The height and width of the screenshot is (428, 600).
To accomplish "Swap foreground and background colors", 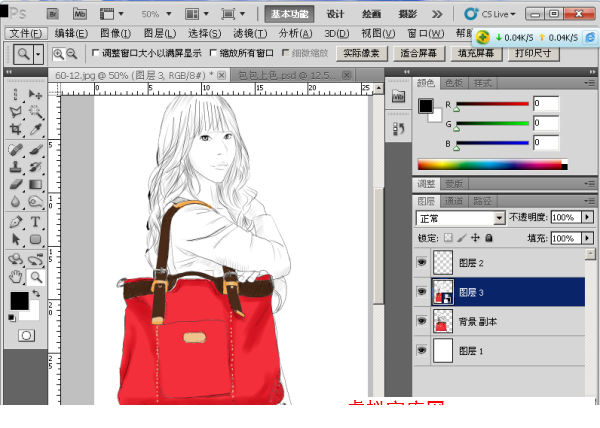I will [x=36, y=293].
